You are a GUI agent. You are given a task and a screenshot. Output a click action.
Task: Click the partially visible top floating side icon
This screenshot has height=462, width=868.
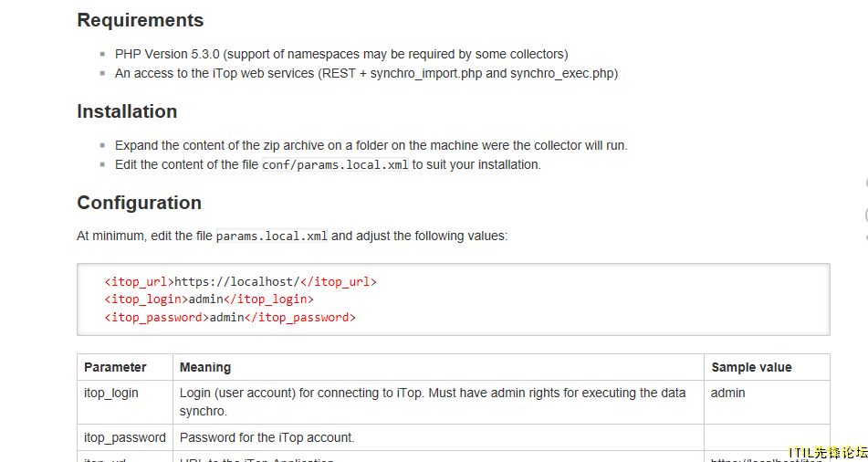(866, 184)
